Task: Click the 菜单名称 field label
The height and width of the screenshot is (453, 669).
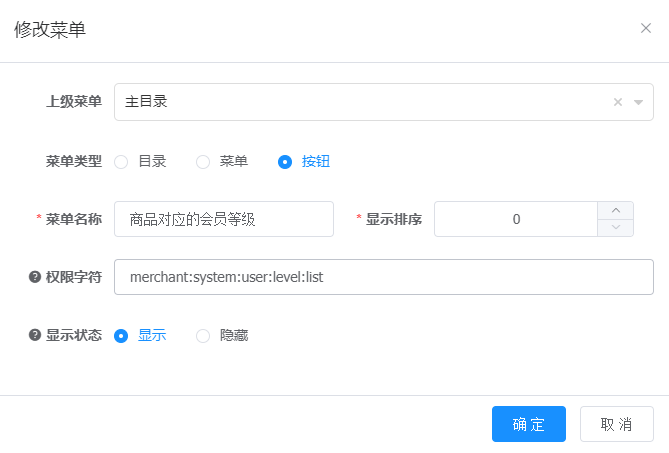Action: pyautogui.click(x=74, y=219)
